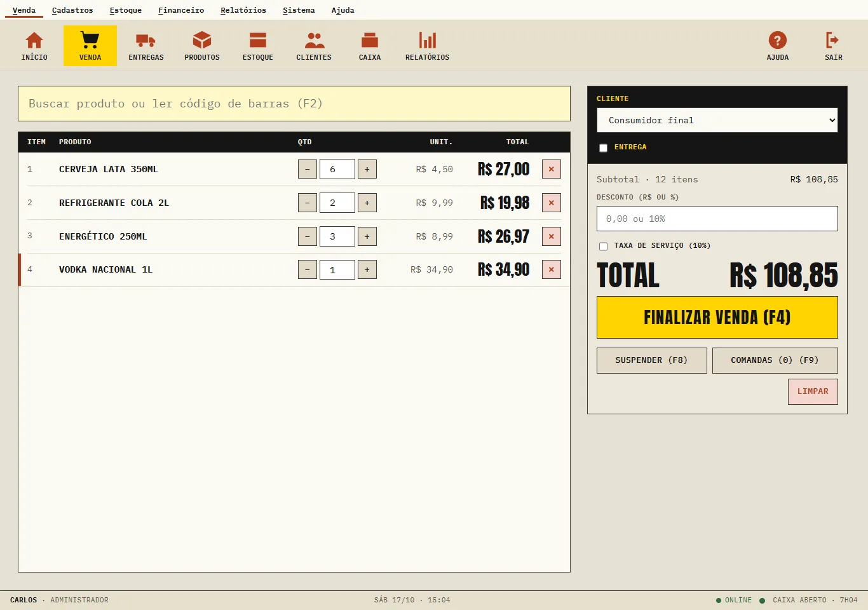
Task: Click the Limpar button
Action: click(x=813, y=391)
